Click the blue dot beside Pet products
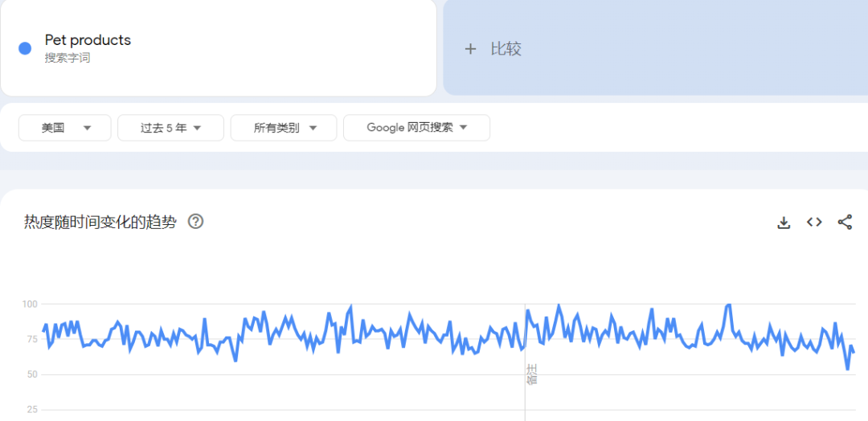The width and height of the screenshot is (868, 421). (25, 48)
